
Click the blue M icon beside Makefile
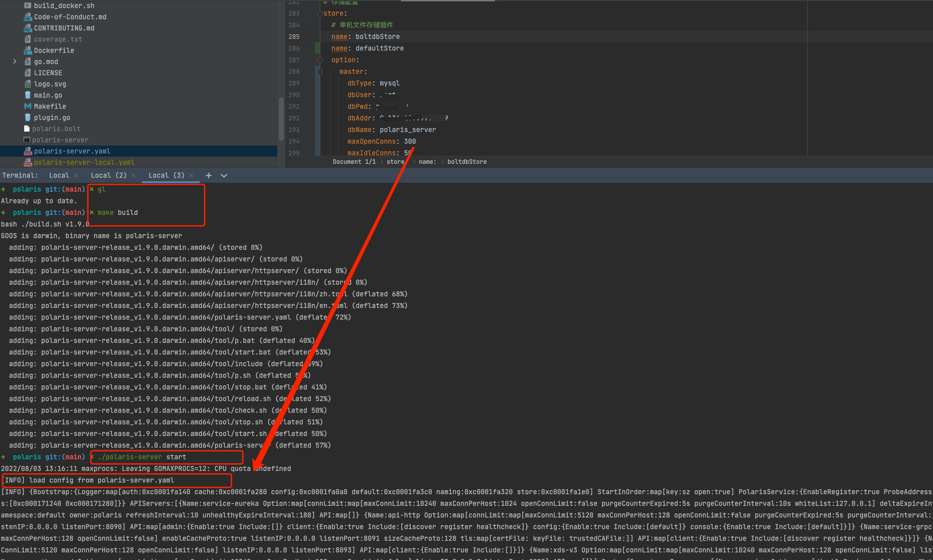click(27, 106)
